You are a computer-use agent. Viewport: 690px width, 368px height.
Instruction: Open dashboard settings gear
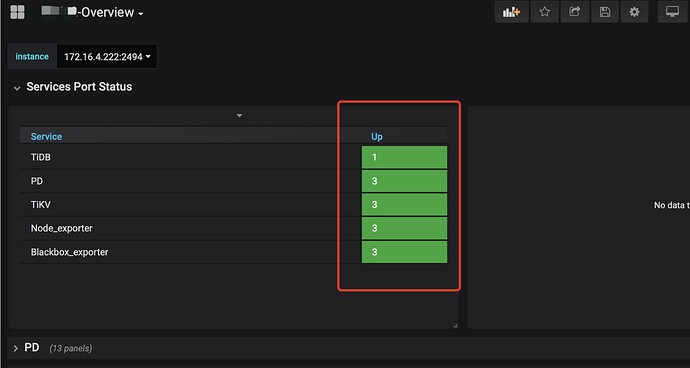pos(634,12)
